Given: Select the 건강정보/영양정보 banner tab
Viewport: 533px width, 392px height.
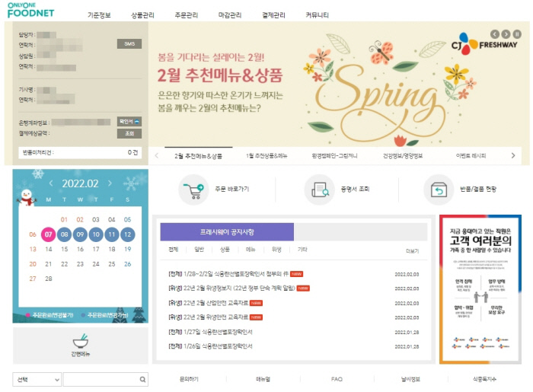Looking at the screenshot, I should coord(403,156).
